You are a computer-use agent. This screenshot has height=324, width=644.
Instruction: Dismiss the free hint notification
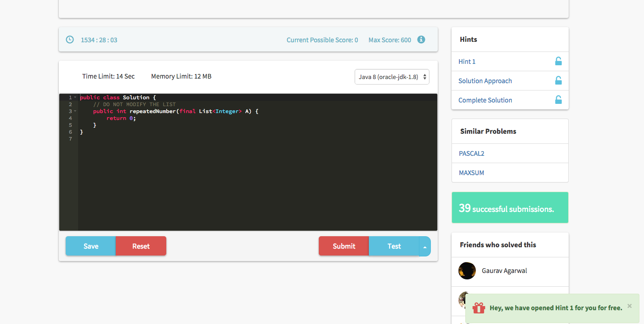(629, 306)
